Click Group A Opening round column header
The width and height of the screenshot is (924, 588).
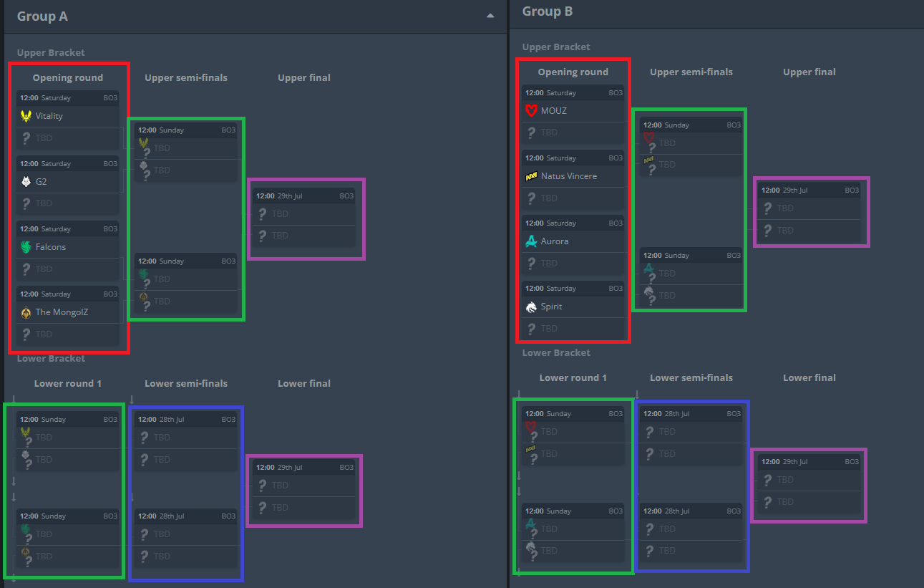coord(68,78)
